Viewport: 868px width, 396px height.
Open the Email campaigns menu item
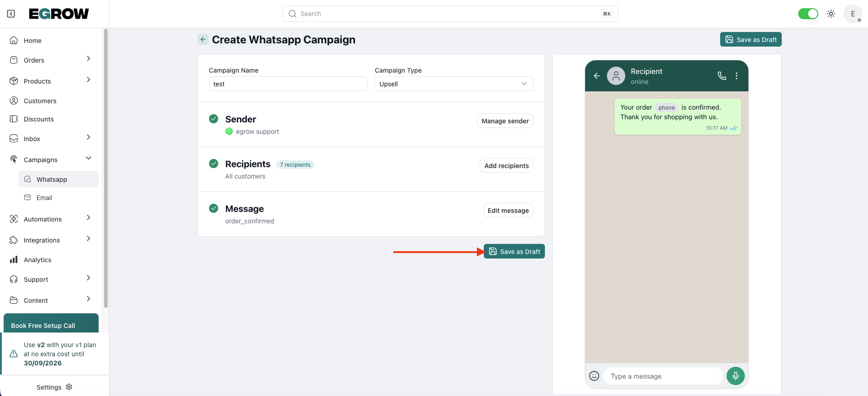coord(44,198)
